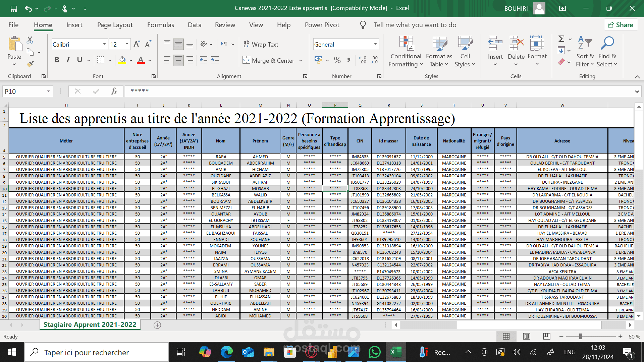Toggle Middle Align vertical alignment
Viewport: 644px width, 362px height.
click(178, 44)
